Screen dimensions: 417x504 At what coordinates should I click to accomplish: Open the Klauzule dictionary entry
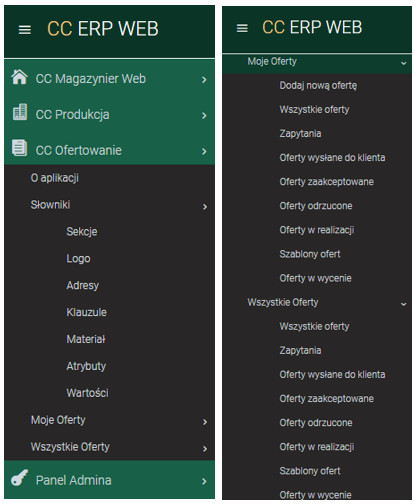point(87,312)
